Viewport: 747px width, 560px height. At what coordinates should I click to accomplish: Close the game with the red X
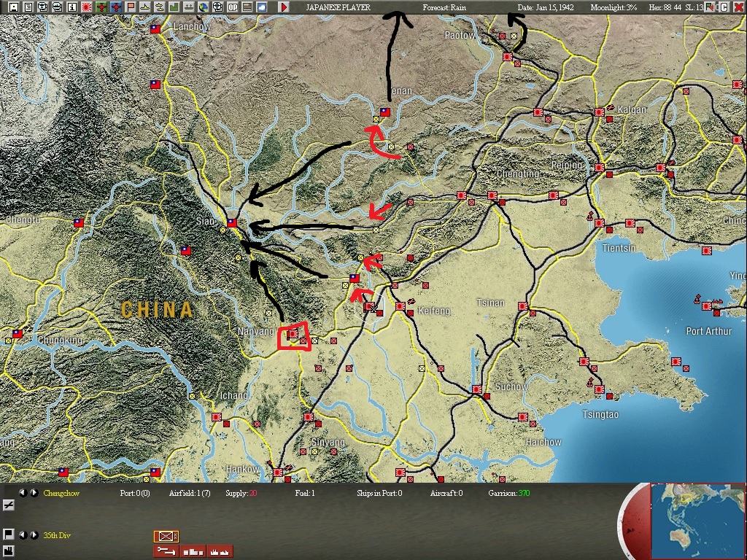point(738,7)
